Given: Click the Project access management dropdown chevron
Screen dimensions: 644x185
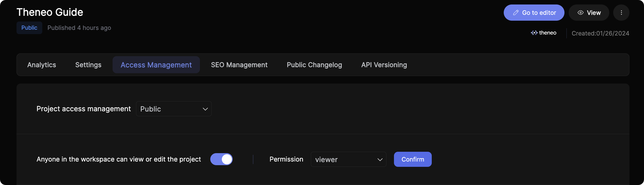Looking at the screenshot, I should click(x=205, y=109).
